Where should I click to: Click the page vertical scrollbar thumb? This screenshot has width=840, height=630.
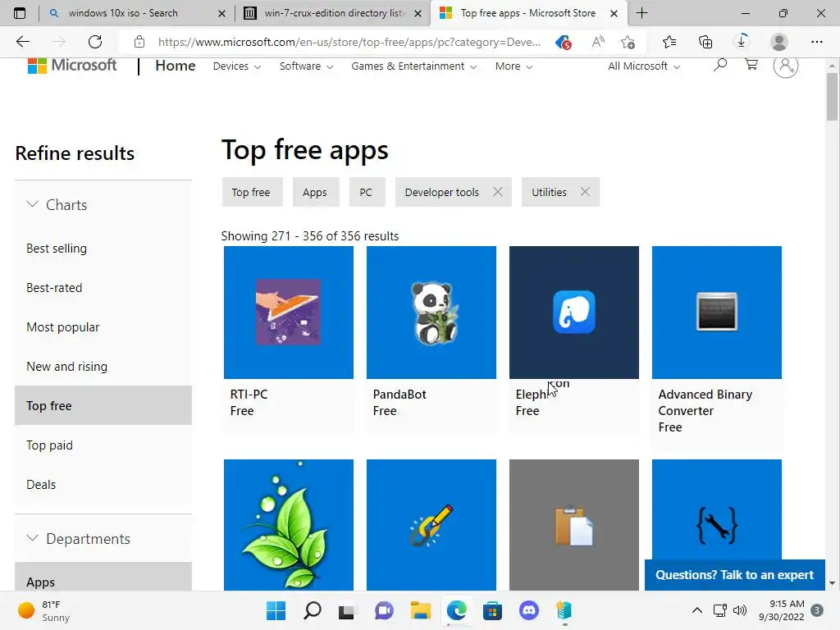832,97
